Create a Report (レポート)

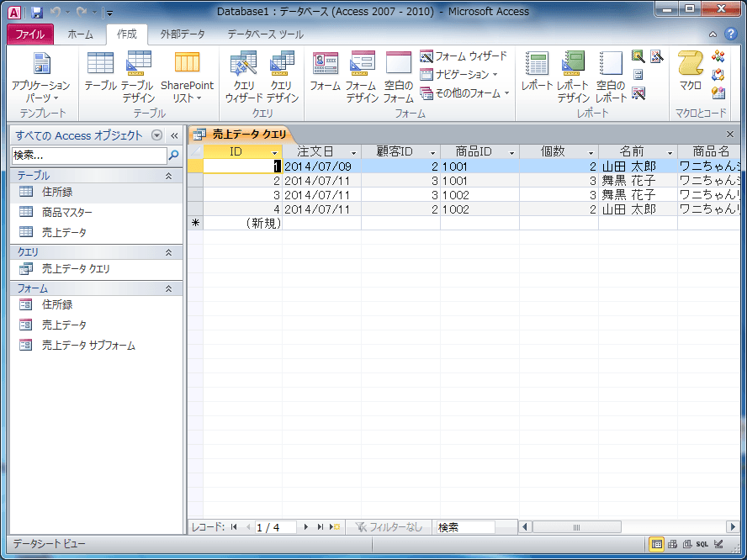[537, 71]
